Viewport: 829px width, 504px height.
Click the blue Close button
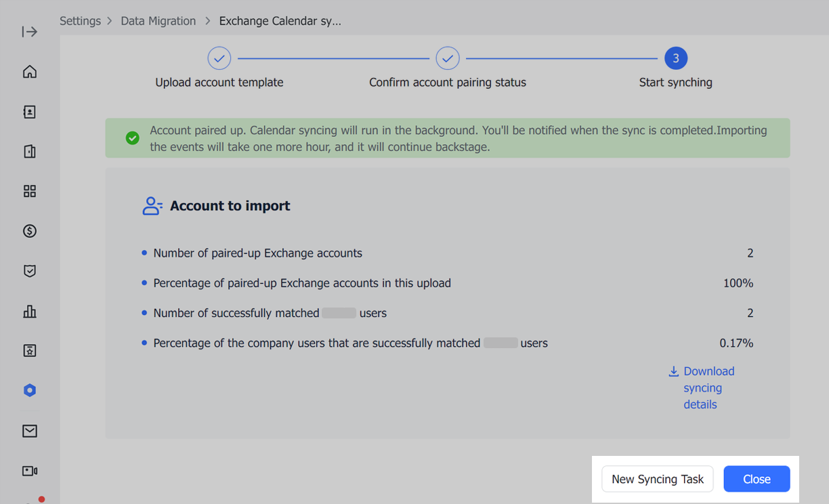click(x=757, y=479)
